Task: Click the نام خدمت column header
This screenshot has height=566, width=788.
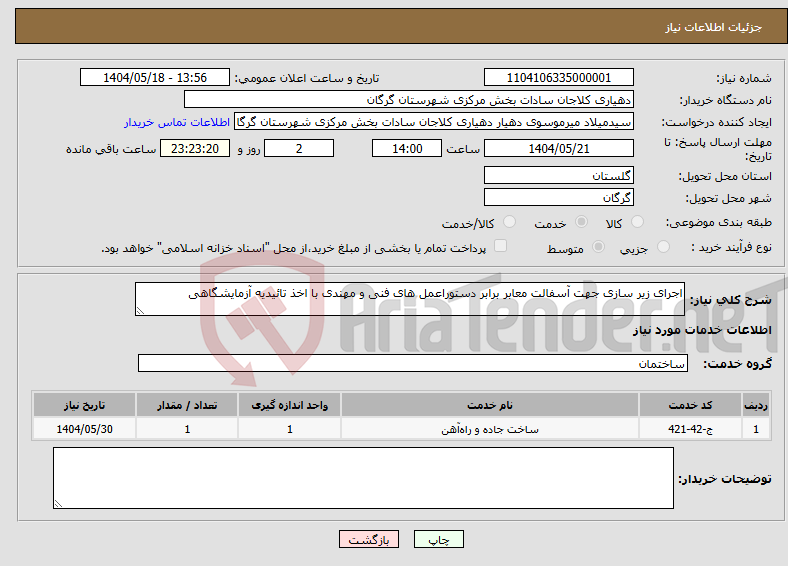Action: pyautogui.click(x=490, y=405)
